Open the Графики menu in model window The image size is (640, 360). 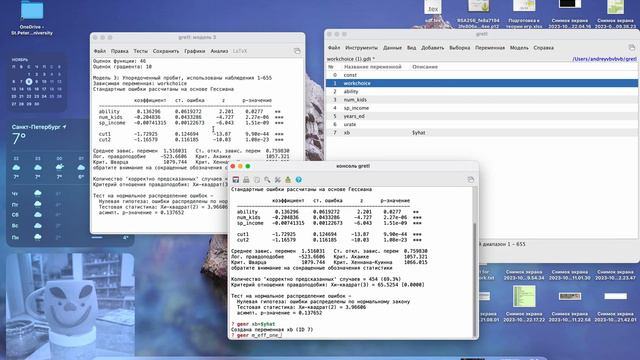coord(195,51)
